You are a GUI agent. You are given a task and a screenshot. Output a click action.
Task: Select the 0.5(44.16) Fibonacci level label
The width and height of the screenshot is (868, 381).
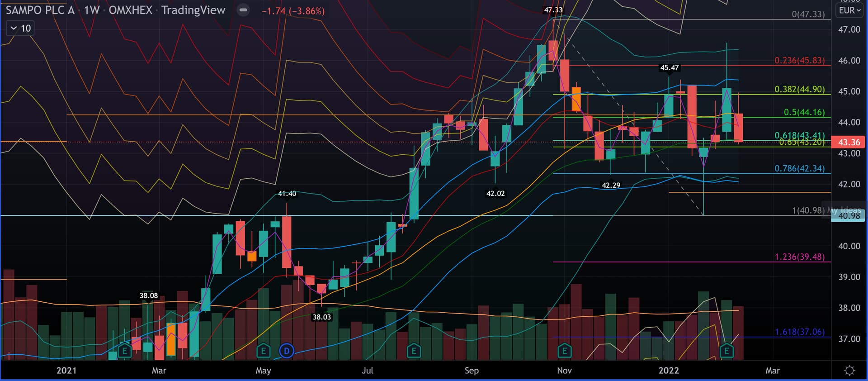point(804,112)
